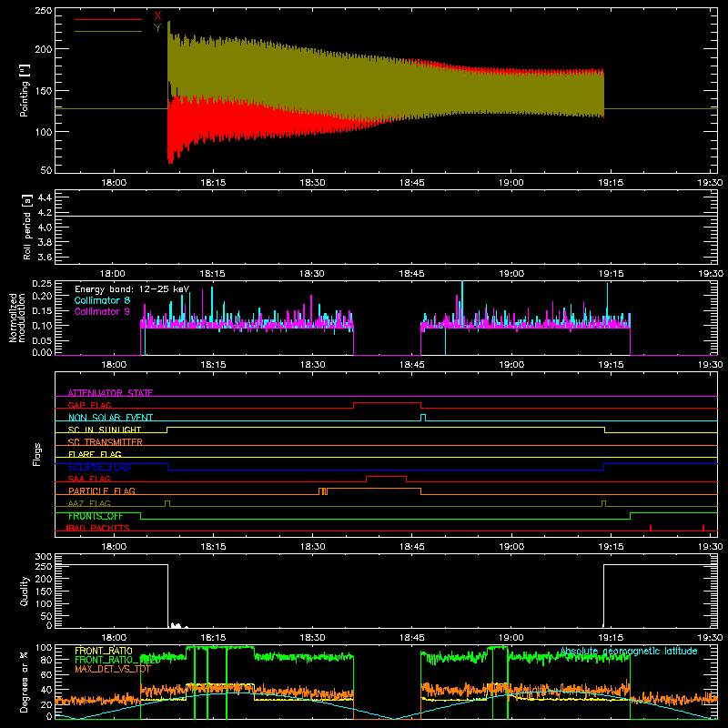Click the 18:45 time label under Pointing plot
Screen dimensions: 728x728
(x=412, y=183)
